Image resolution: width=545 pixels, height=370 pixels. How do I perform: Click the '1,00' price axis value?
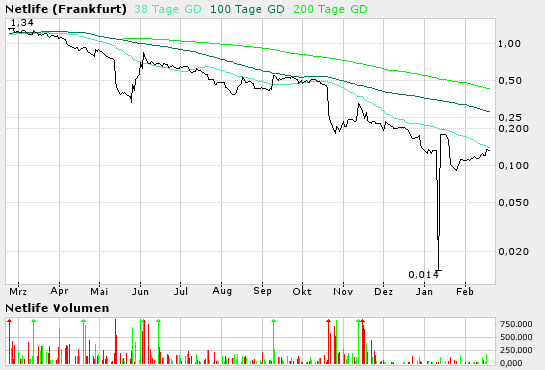click(510, 44)
